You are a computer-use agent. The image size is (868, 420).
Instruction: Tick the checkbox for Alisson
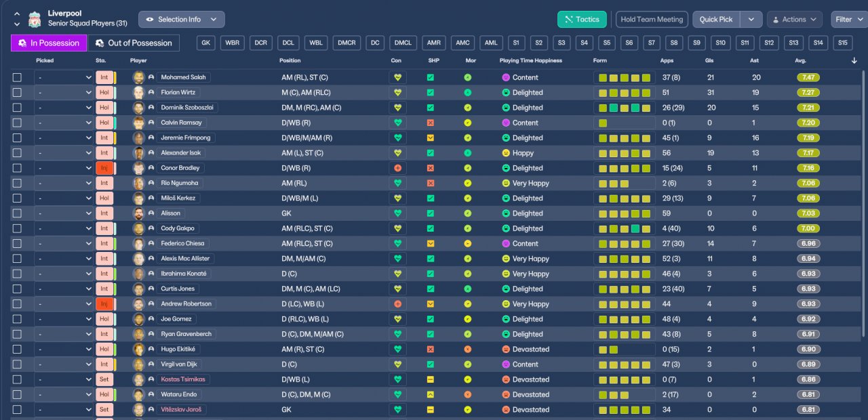click(x=17, y=213)
